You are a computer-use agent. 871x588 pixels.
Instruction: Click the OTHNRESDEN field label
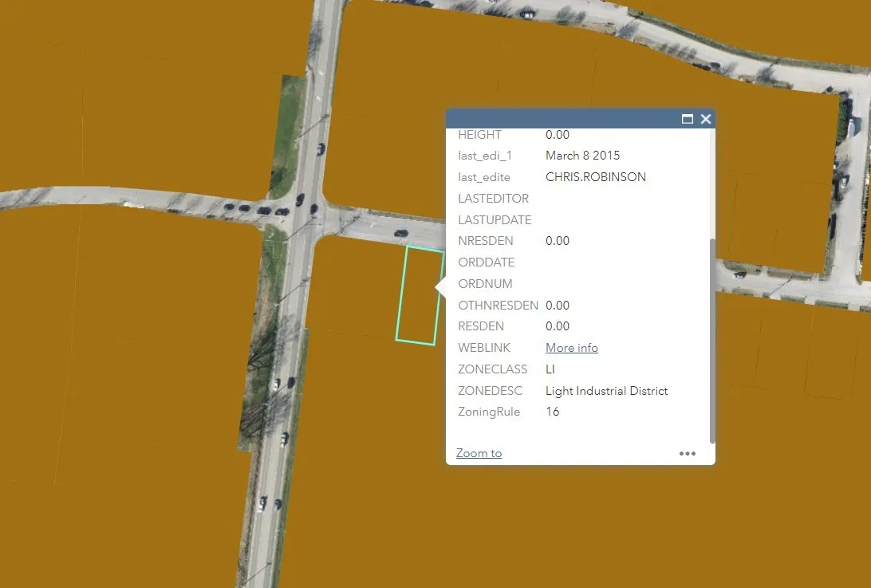coord(498,306)
